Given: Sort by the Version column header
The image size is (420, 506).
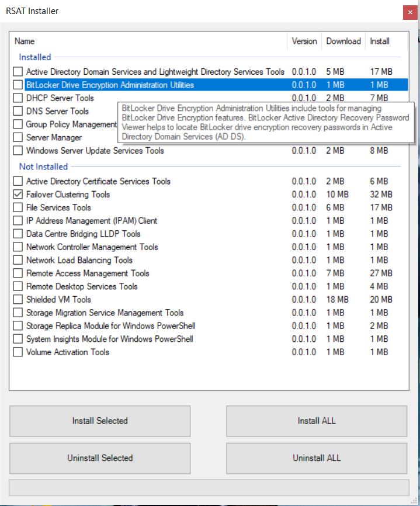Looking at the screenshot, I should click(x=304, y=41).
